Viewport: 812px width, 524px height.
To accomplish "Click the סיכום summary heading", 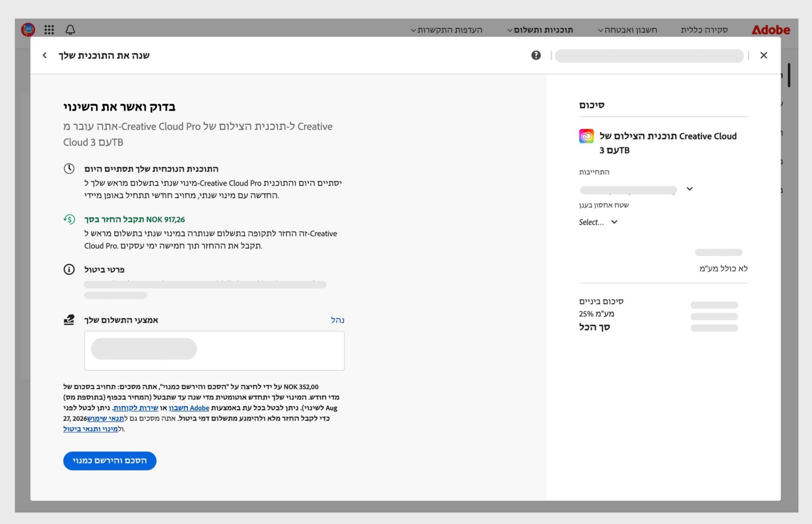I will 592,105.
